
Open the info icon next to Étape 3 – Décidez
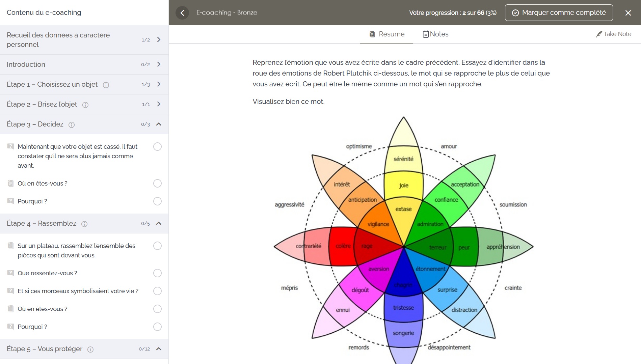(72, 125)
